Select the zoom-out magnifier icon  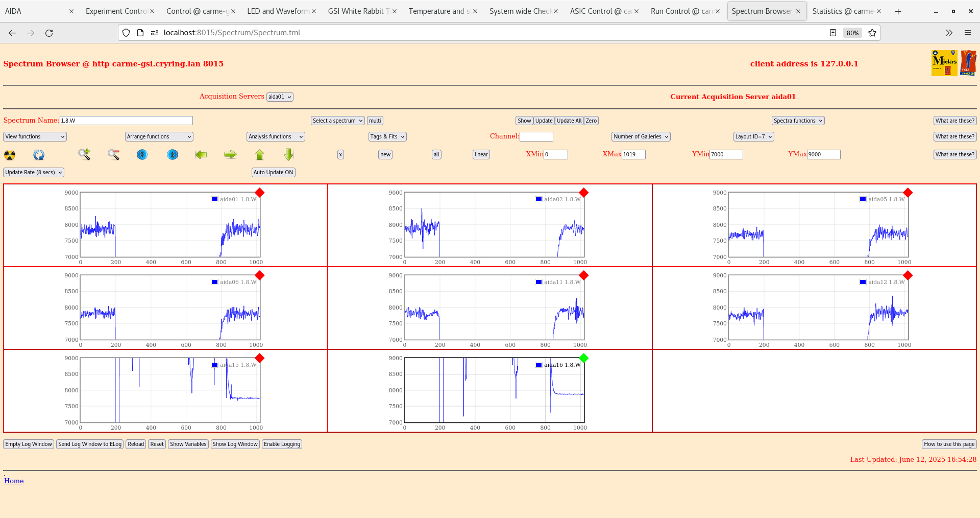(x=113, y=155)
